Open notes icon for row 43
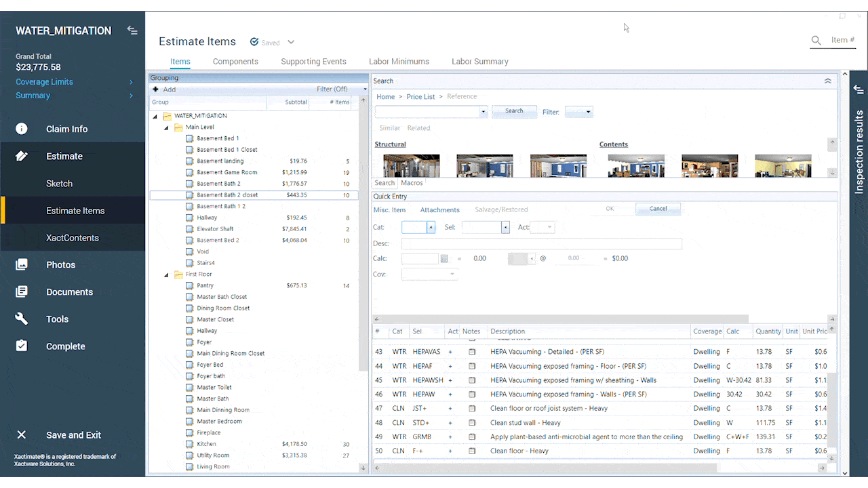868x488 pixels. point(472,352)
